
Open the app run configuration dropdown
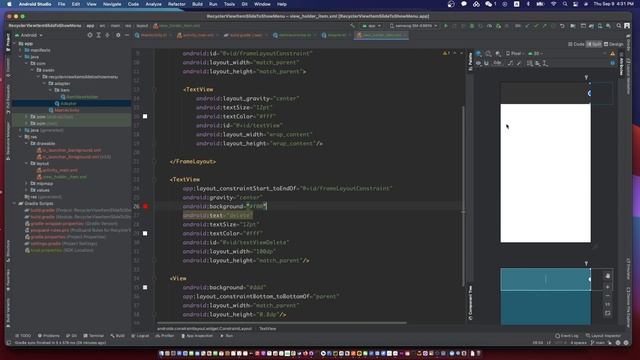(x=371, y=26)
